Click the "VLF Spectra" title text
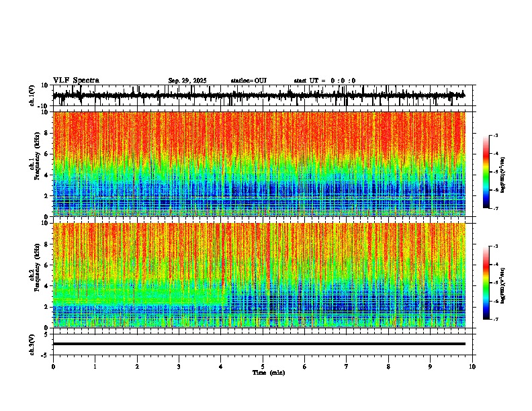The image size is (532, 411). pyautogui.click(x=76, y=81)
